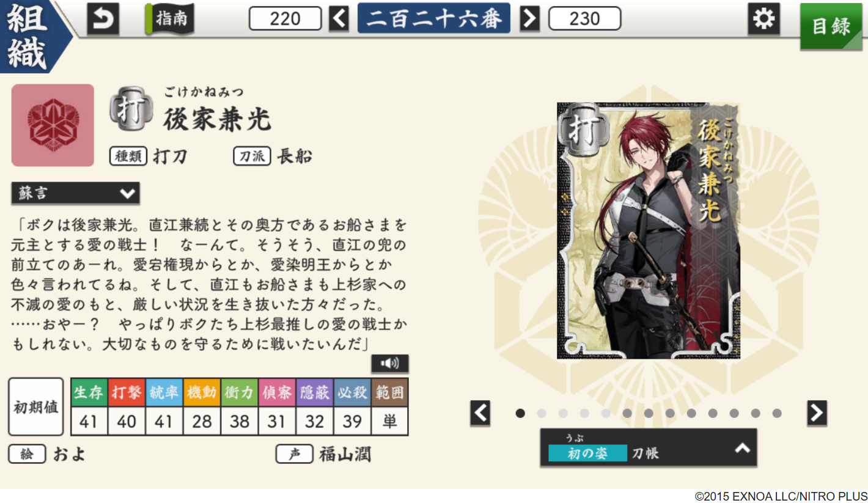Select the first illustration page dot
Viewport: 868px width, 503px height.
tap(520, 413)
